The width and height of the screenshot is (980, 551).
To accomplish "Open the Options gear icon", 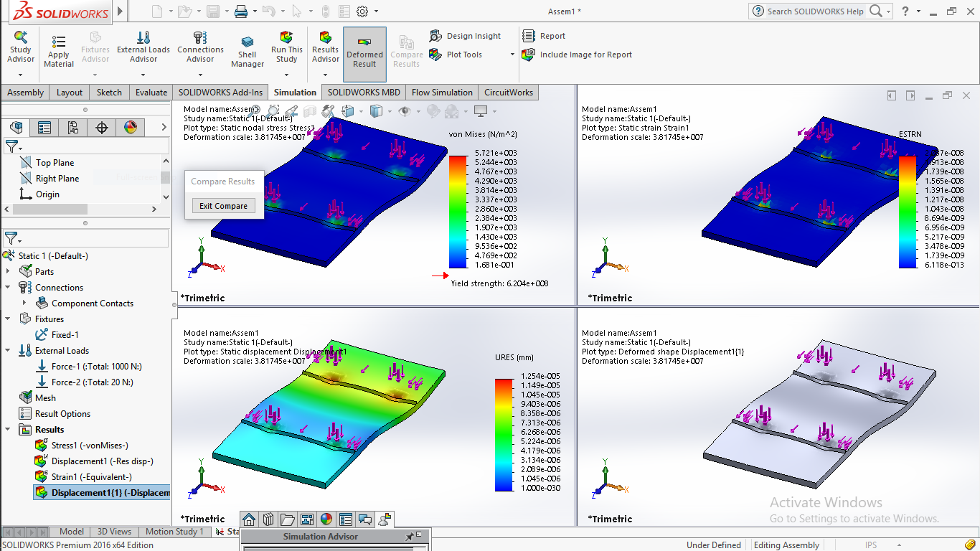I will (362, 11).
